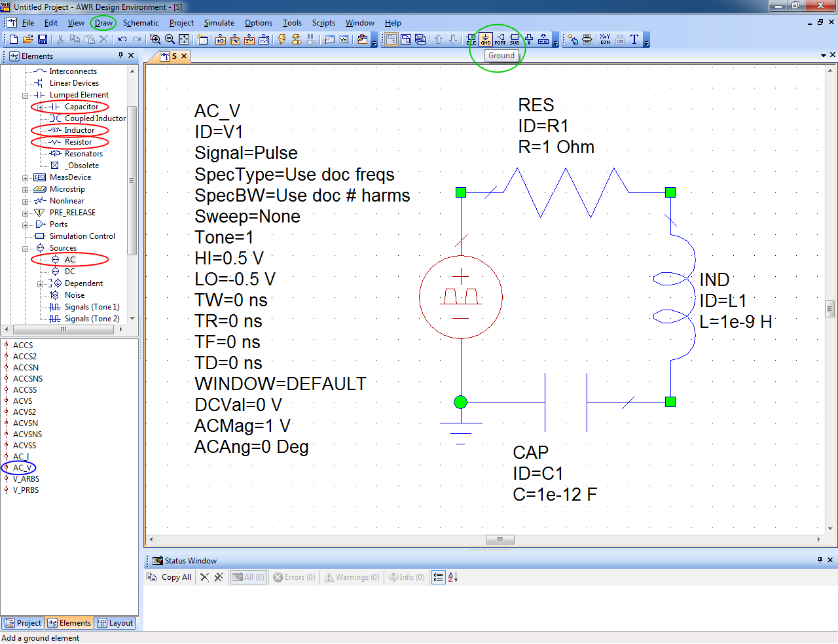Pin the Elements panel with pushpin icon

click(120, 56)
